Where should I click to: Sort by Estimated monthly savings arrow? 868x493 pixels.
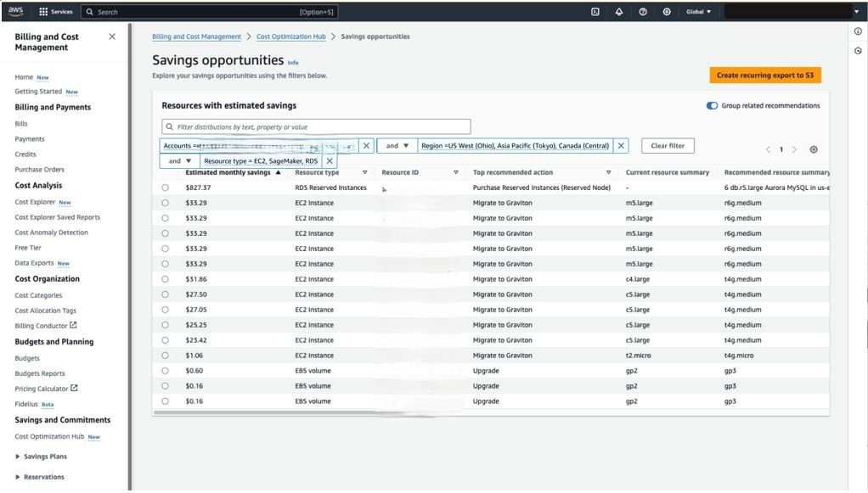click(x=278, y=172)
